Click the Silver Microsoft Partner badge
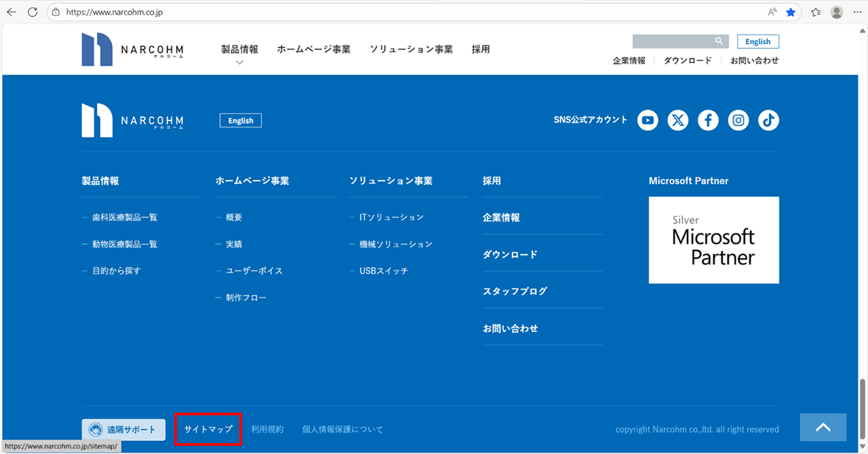Viewport: 868px width, 454px height. pyautogui.click(x=713, y=240)
